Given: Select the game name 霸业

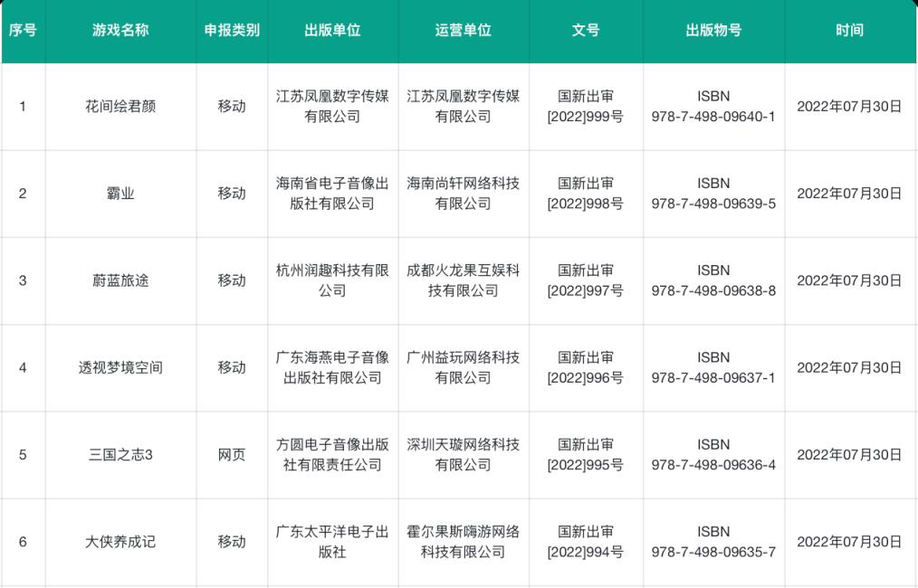Looking at the screenshot, I should 120,193.
